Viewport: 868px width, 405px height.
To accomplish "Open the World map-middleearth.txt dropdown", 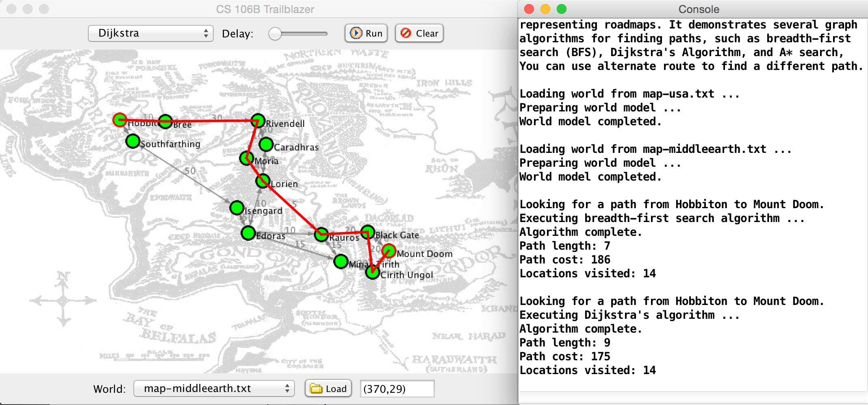I will point(214,388).
